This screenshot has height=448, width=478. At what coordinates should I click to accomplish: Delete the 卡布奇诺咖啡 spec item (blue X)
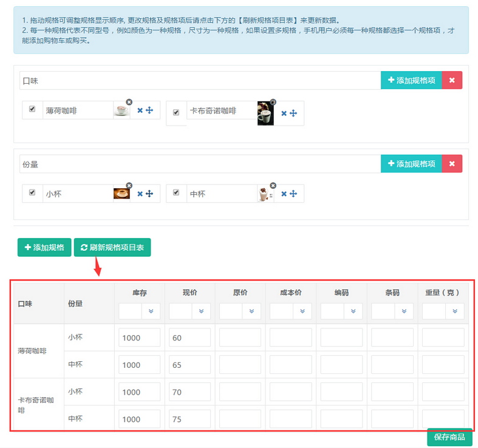click(x=284, y=114)
